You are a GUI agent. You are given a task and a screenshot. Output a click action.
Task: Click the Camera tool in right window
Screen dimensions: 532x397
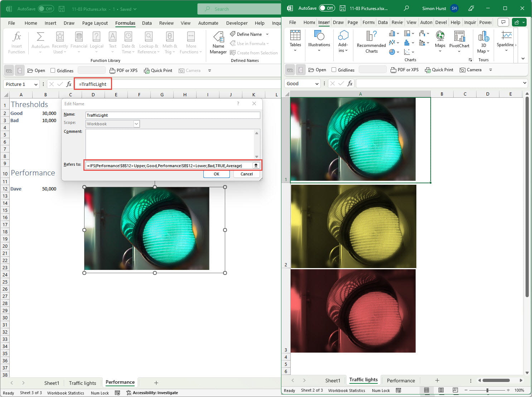pos(470,70)
